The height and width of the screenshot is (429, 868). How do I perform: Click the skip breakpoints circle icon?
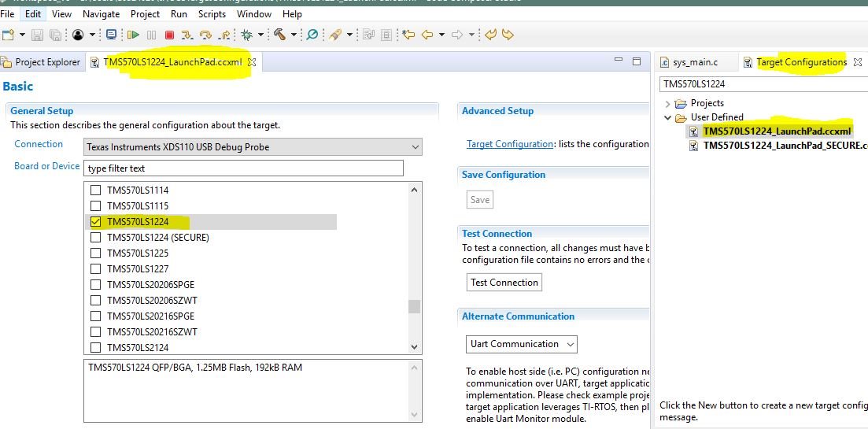pos(312,35)
